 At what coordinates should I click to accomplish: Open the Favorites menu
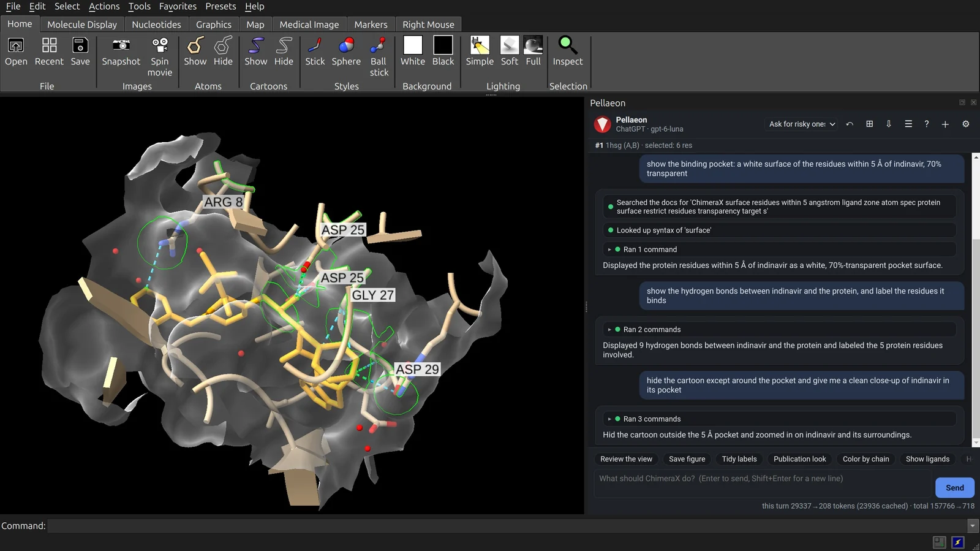coord(178,6)
